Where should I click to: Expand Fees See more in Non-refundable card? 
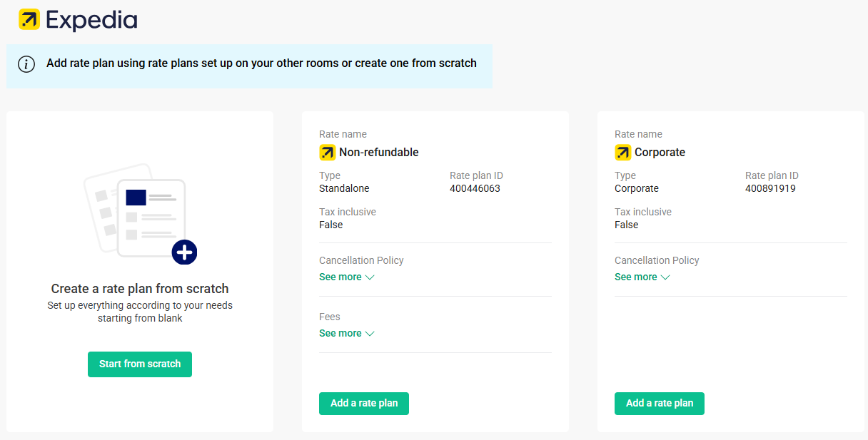340,333
